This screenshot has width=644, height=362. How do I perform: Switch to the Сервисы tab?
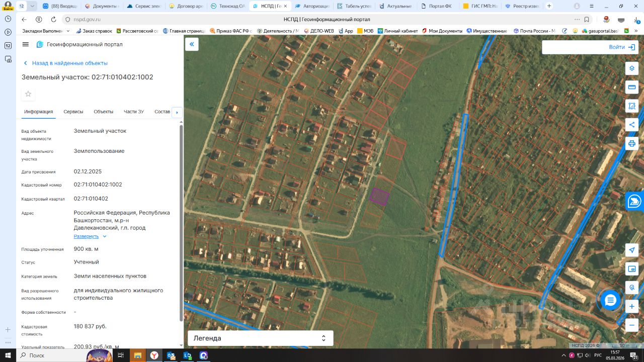pyautogui.click(x=73, y=112)
